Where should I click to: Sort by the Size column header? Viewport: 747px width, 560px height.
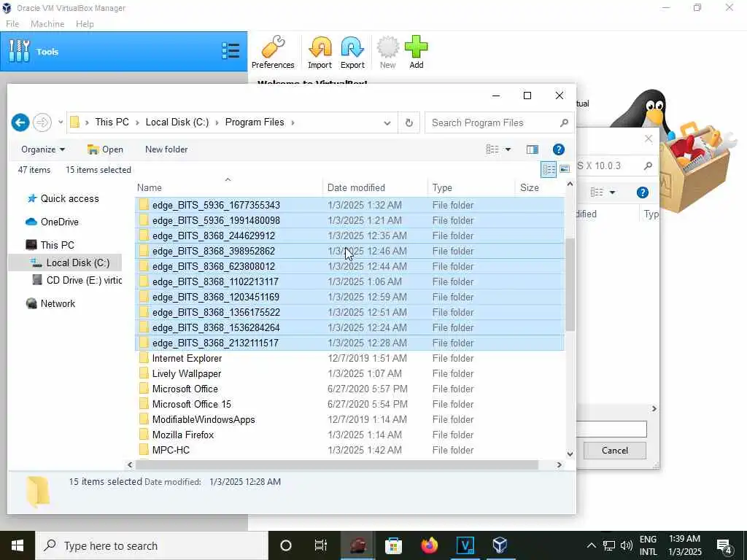coord(541,187)
